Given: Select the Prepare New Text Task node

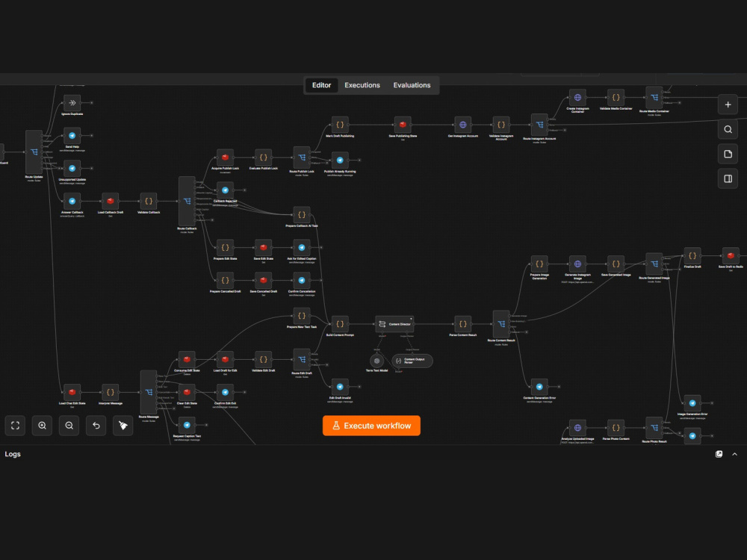Looking at the screenshot, I should coord(302,316).
